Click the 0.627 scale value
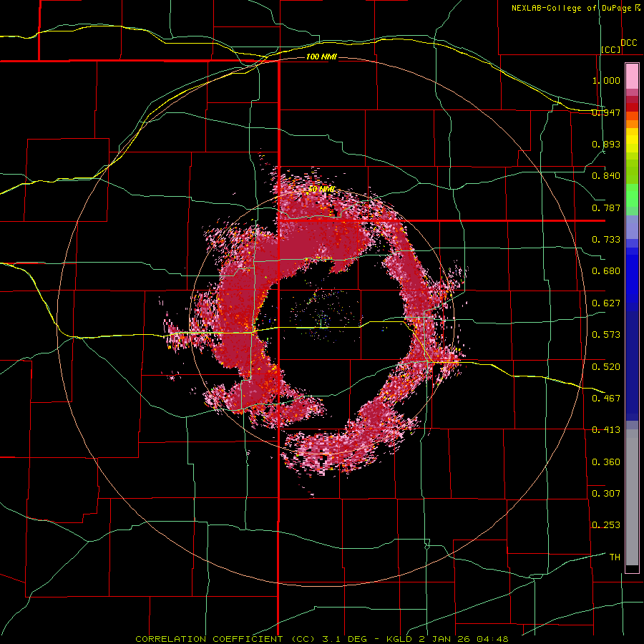The width and height of the screenshot is (644, 644). click(x=606, y=303)
